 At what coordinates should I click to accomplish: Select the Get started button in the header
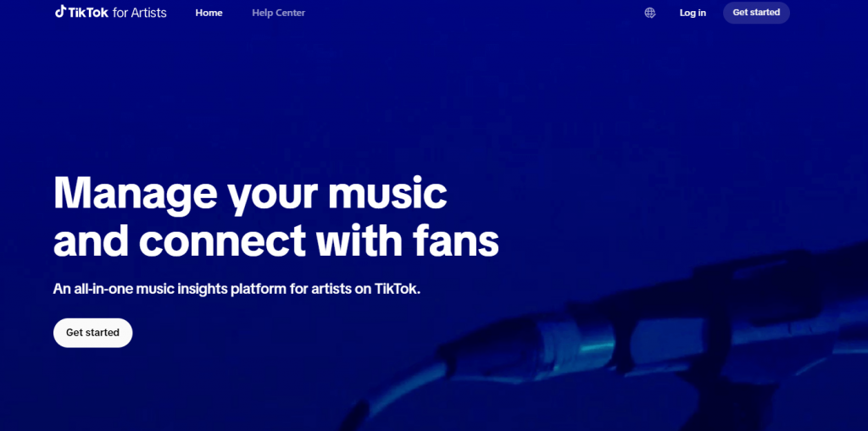pyautogui.click(x=756, y=13)
